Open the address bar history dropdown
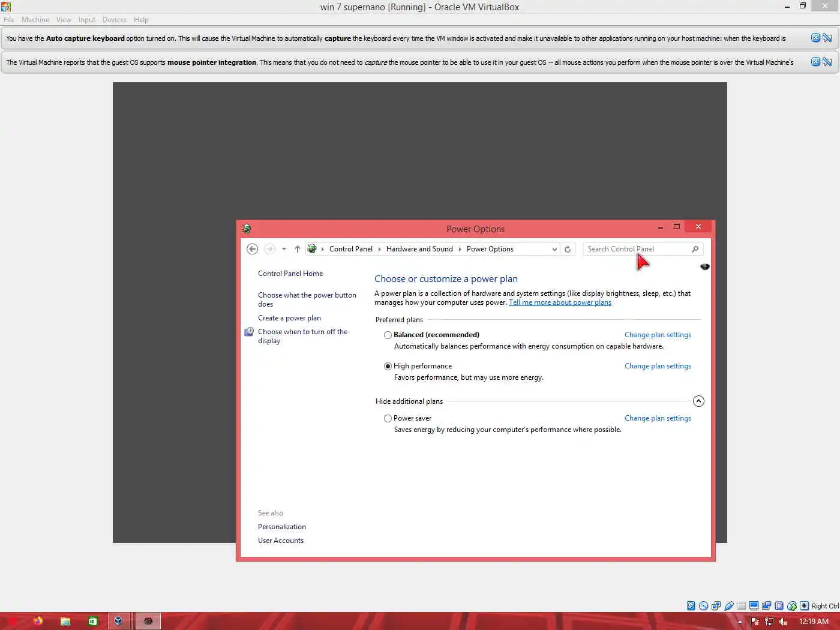The height and width of the screenshot is (630, 840). pyautogui.click(x=554, y=249)
